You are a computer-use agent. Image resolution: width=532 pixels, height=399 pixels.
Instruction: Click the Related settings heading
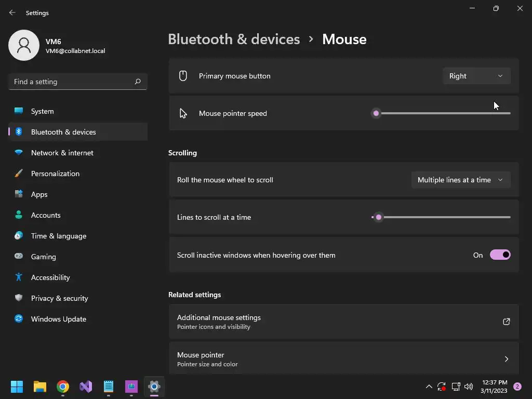click(194, 295)
